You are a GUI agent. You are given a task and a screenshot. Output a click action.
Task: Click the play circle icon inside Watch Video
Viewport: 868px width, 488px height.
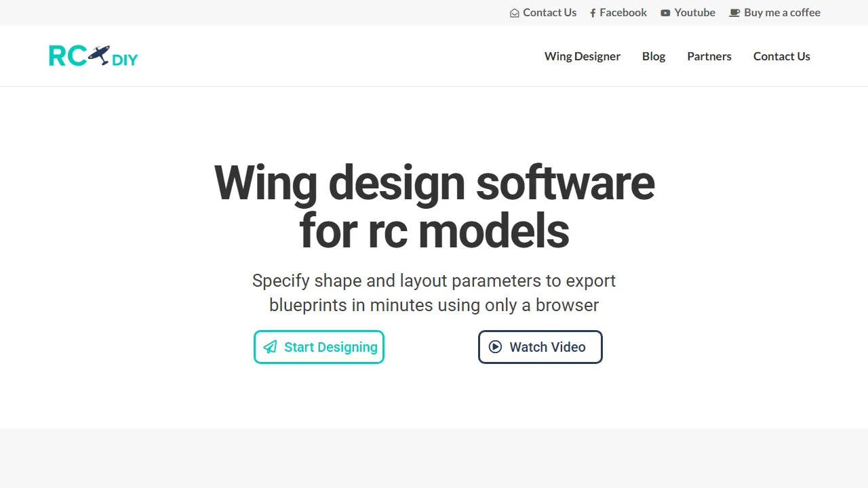click(x=495, y=346)
